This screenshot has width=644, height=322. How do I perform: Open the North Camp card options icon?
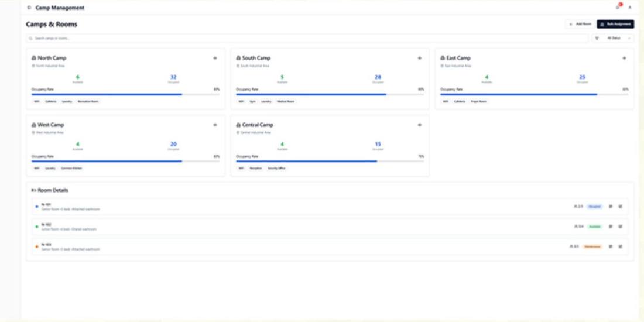point(215,59)
